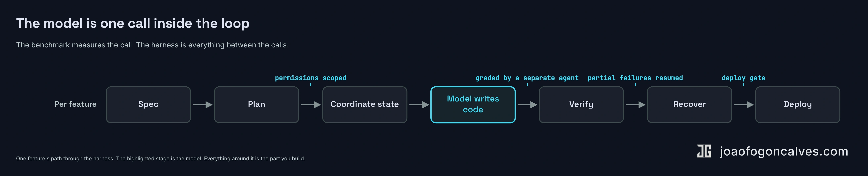Select the Plan stage box

coord(256,105)
